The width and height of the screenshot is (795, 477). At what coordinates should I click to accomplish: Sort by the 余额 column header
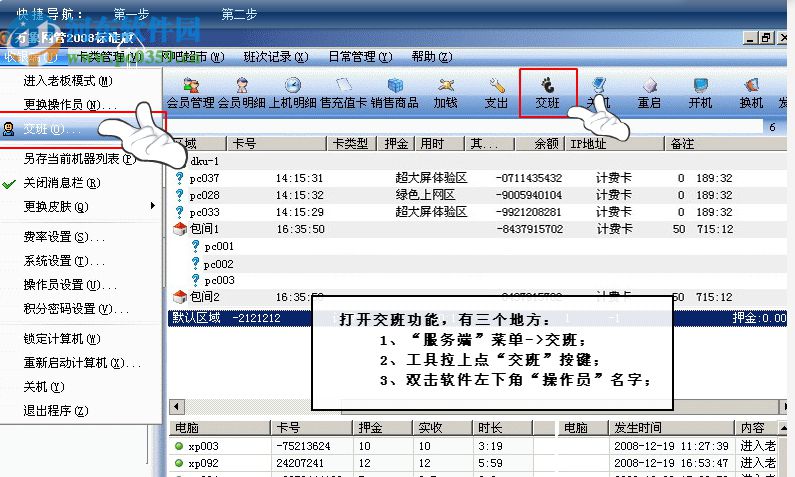pos(540,144)
